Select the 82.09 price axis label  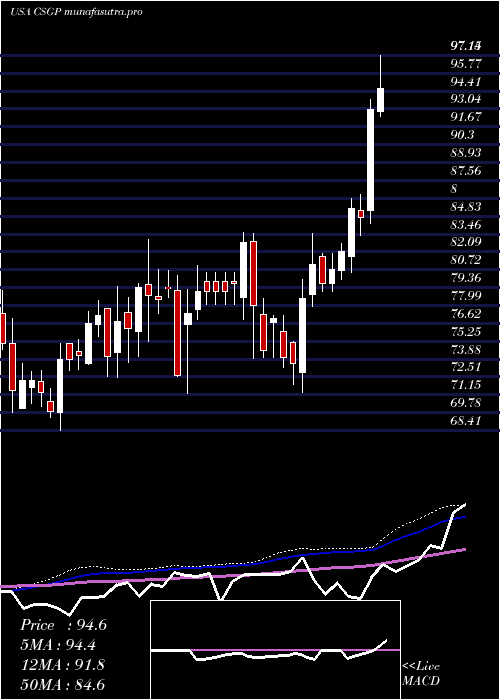tap(466, 242)
